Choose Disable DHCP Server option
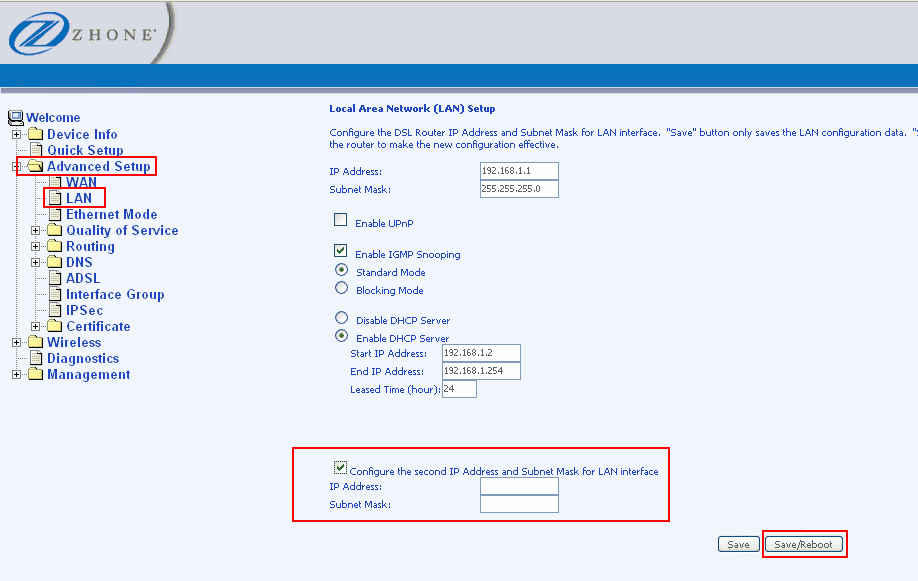 (341, 318)
